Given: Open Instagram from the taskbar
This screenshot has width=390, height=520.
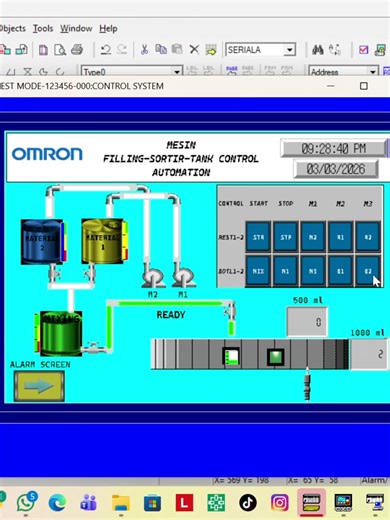Looking at the screenshot, I should click(280, 503).
